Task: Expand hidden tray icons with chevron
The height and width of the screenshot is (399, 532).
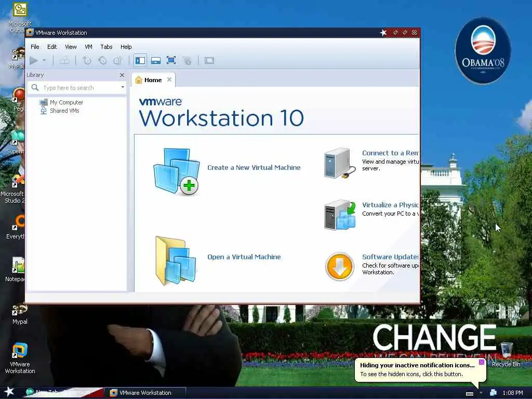Action: coord(481,393)
